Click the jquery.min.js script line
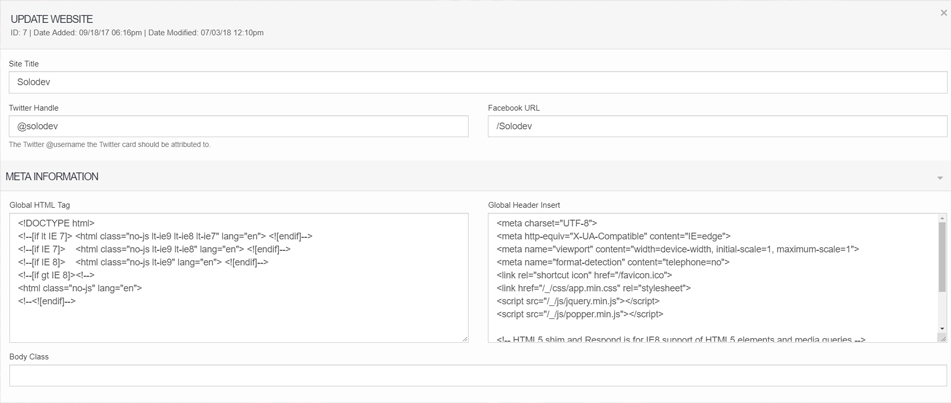This screenshot has width=951, height=403. [578, 301]
